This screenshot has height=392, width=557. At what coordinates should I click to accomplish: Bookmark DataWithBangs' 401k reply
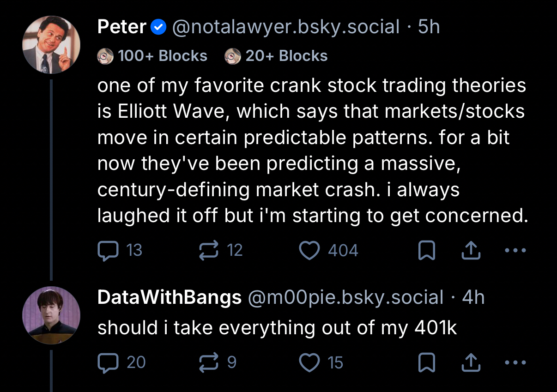coord(426,362)
